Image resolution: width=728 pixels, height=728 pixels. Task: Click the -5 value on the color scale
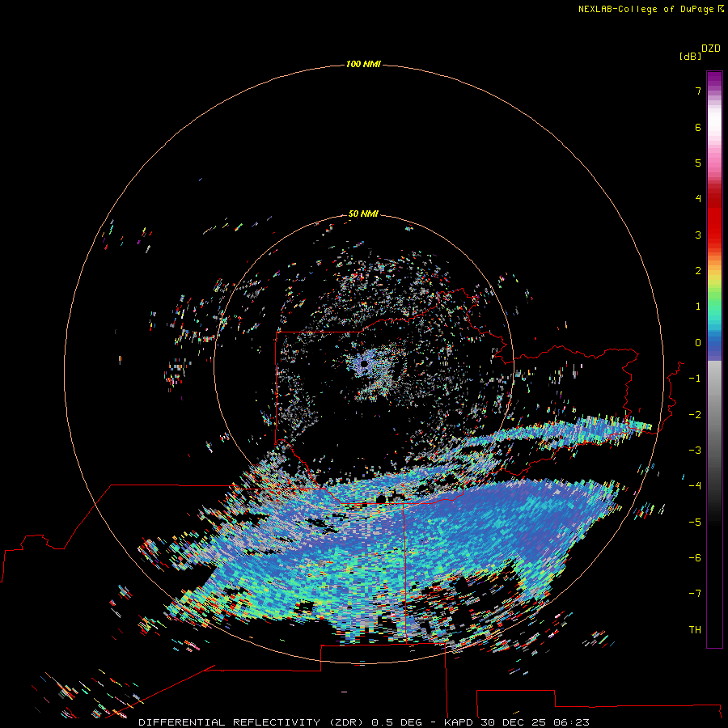coord(695,523)
